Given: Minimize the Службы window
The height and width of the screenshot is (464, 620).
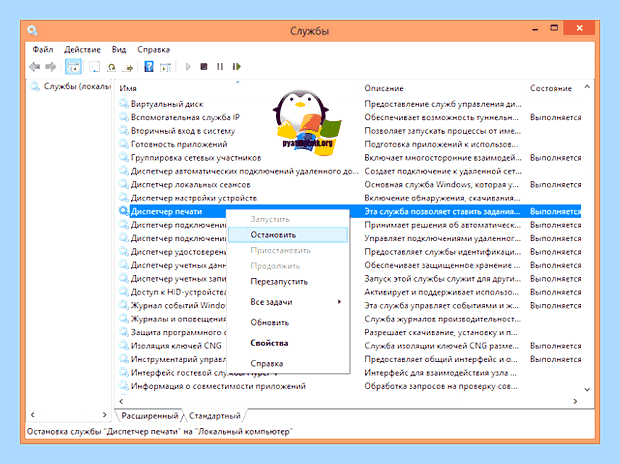Looking at the screenshot, I should (x=535, y=29).
